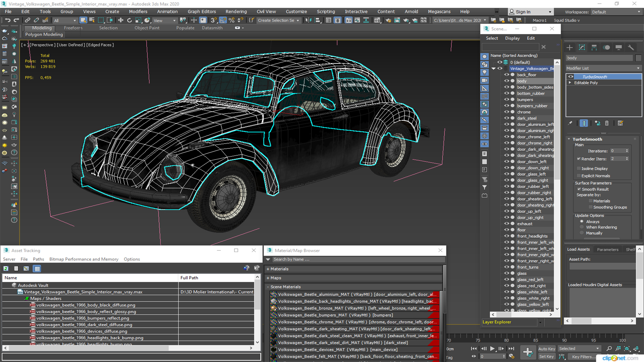Open Render Setup teapot icon
Viewport: 644px width, 362px height.
pyautogui.click(x=388, y=20)
